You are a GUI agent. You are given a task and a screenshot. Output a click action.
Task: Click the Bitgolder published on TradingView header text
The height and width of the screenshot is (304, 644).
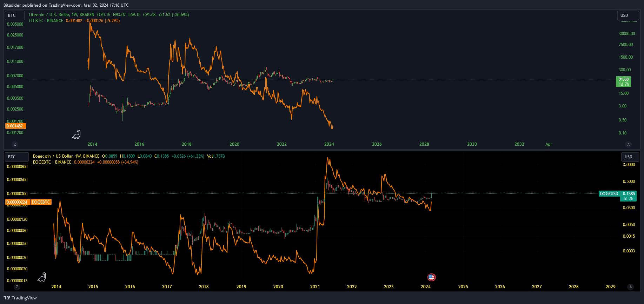(66, 5)
